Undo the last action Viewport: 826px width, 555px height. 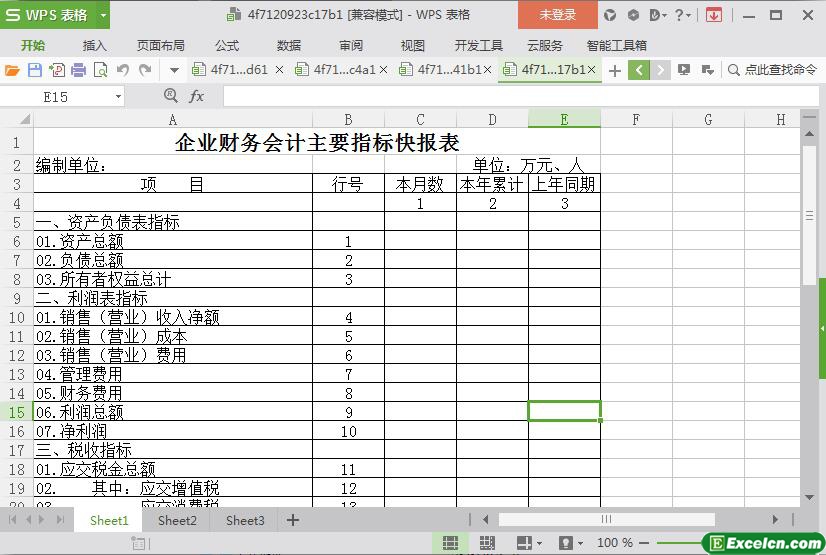click(x=123, y=70)
